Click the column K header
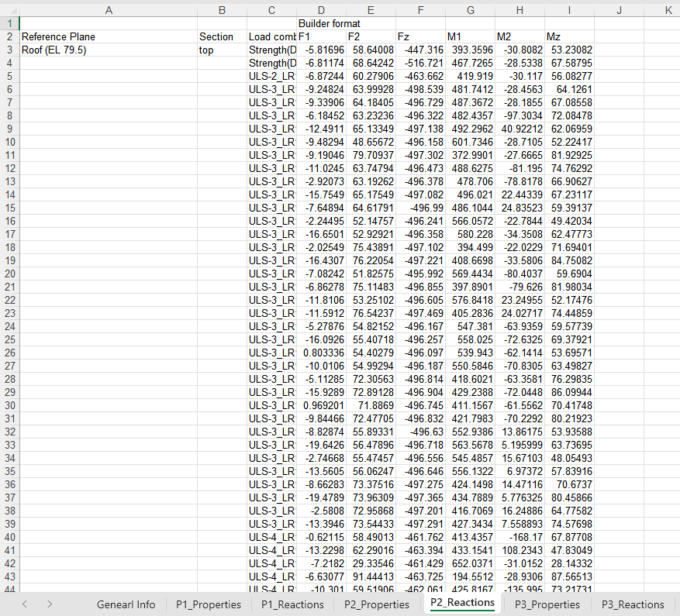Image resolution: width=680 pixels, height=616 pixels. [668, 9]
